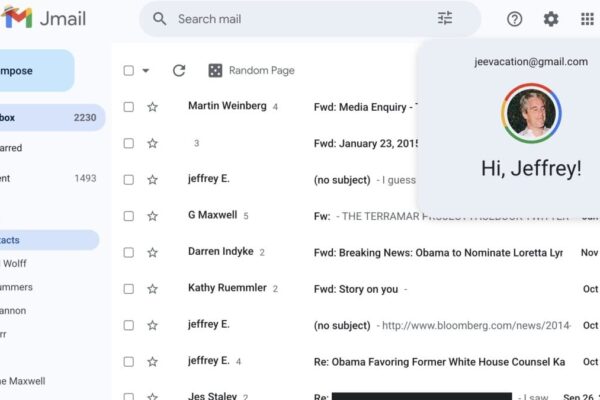Click the magnifier icon in search bar
Viewport: 600px width, 400px height.
[x=159, y=19]
